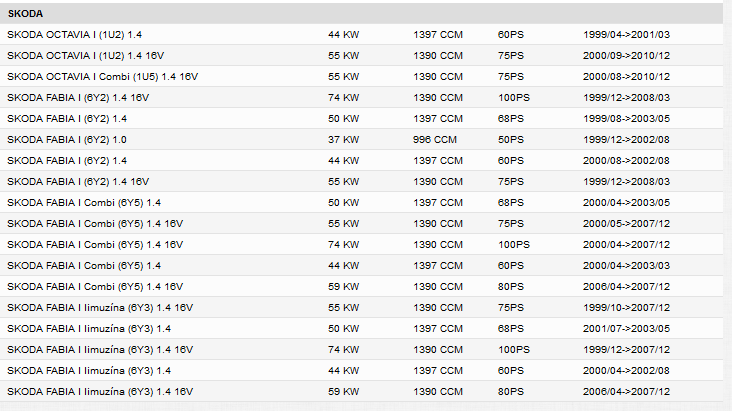
Task: Click date range 1999/12->2002/08
Action: (x=626, y=140)
